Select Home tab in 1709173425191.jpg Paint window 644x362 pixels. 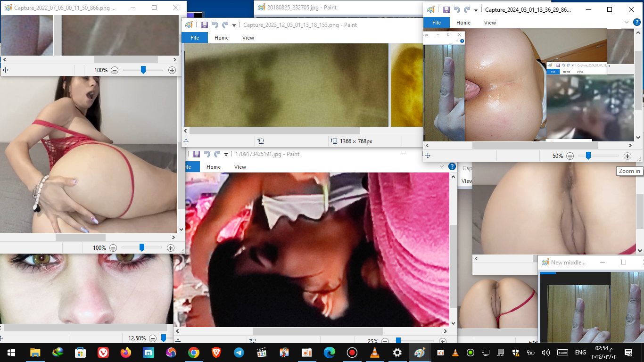(x=213, y=167)
